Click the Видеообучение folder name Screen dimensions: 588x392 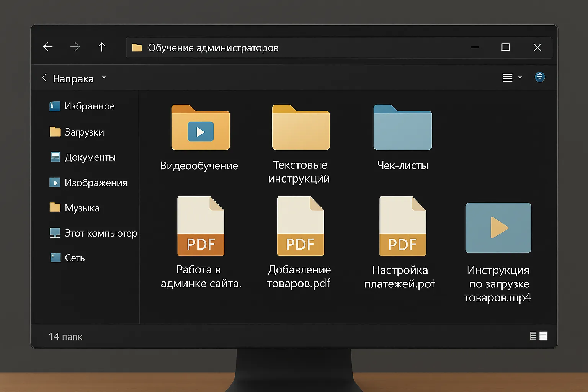[x=199, y=166]
